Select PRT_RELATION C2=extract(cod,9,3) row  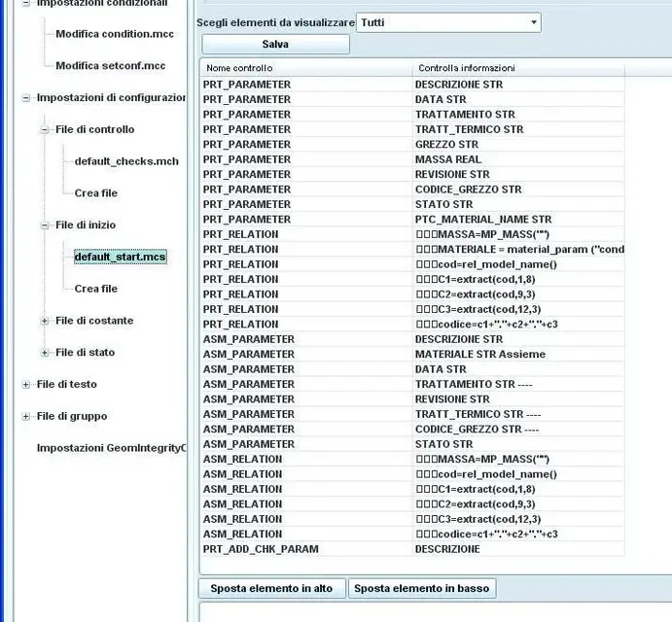click(412, 294)
